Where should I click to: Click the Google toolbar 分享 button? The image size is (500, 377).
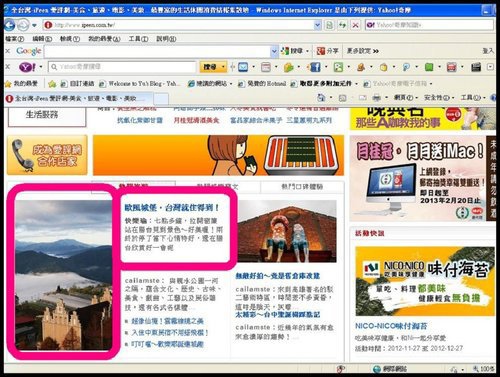[327, 51]
